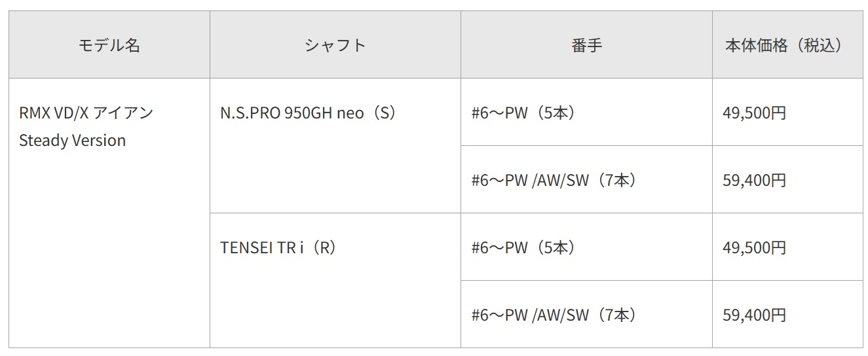Click the モデル名 column header
This screenshot has height=356, width=868.
point(109,45)
